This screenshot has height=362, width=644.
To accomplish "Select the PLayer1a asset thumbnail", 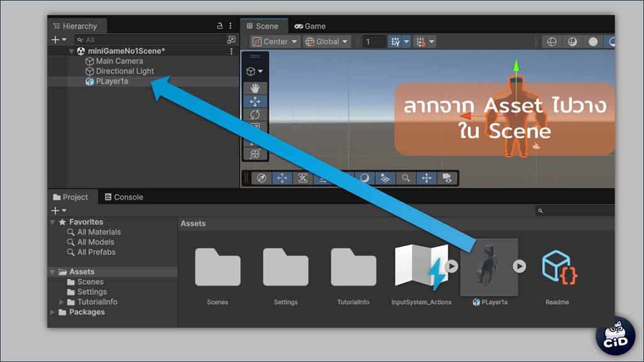I will [489, 267].
